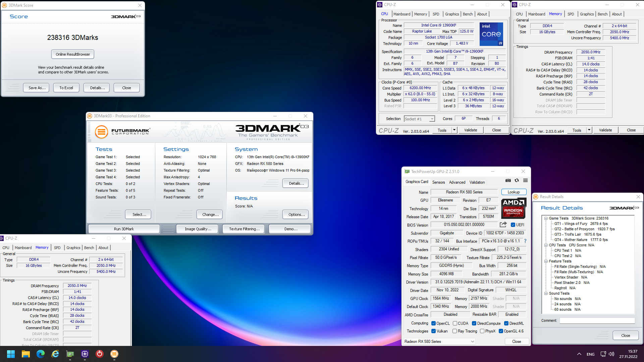Open the network icon in the system tray
This screenshot has height=362, width=644.
(603, 354)
